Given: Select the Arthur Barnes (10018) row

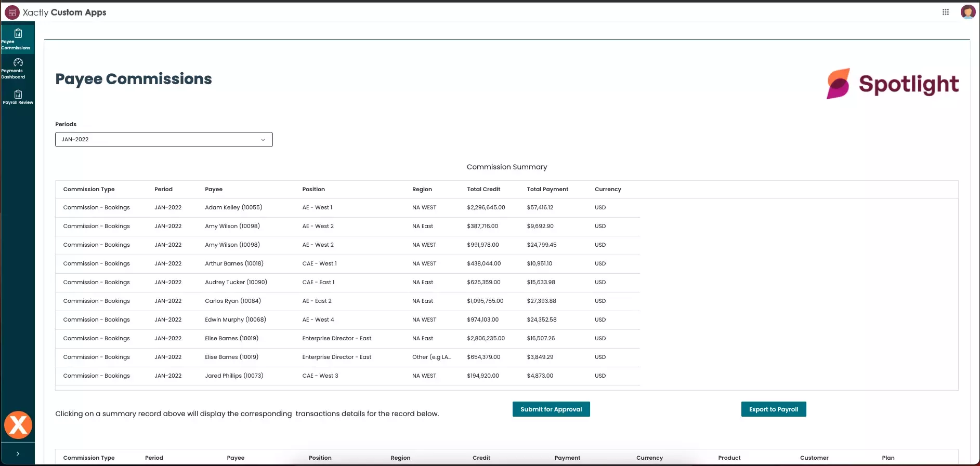Looking at the screenshot, I should 347,263.
